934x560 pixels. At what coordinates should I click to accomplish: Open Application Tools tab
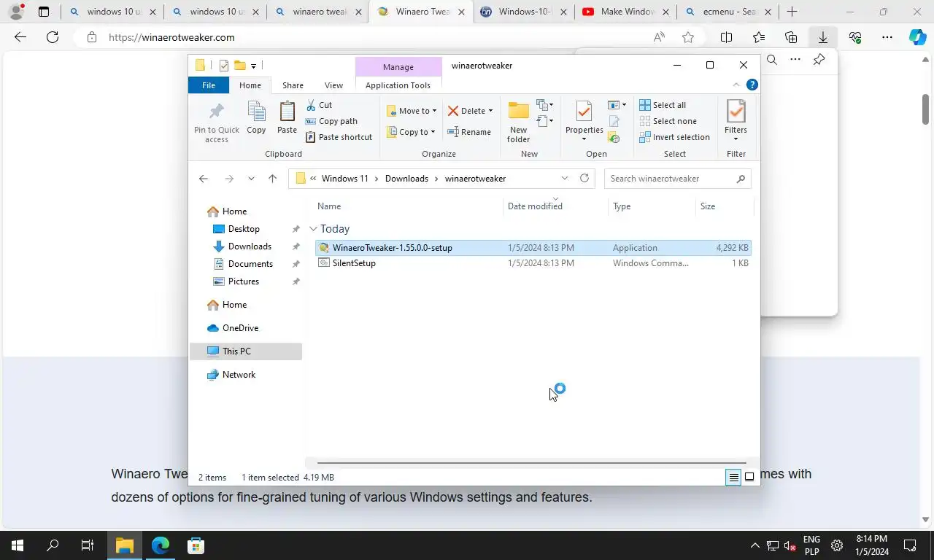398,85
